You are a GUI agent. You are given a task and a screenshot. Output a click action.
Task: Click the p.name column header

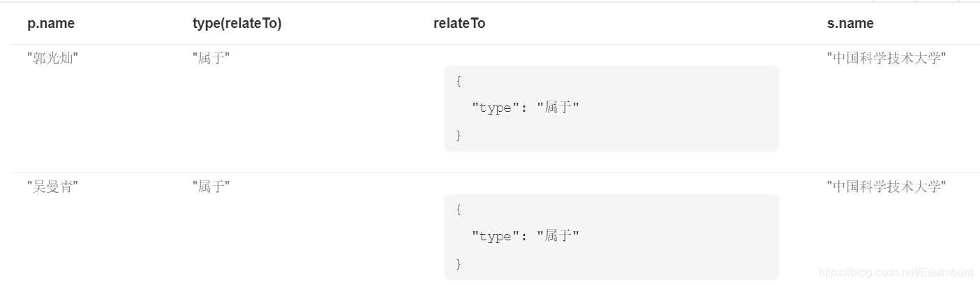click(51, 24)
